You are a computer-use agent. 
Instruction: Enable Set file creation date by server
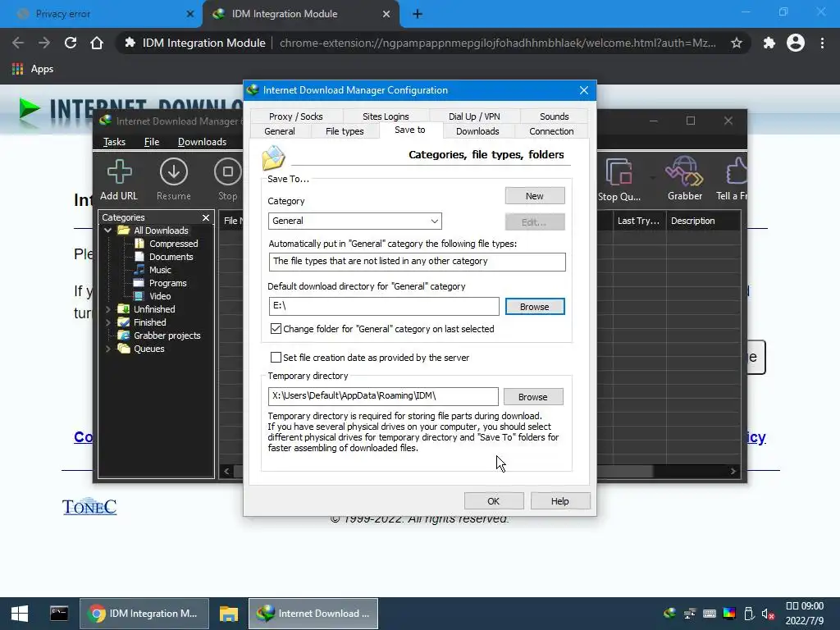[276, 358]
